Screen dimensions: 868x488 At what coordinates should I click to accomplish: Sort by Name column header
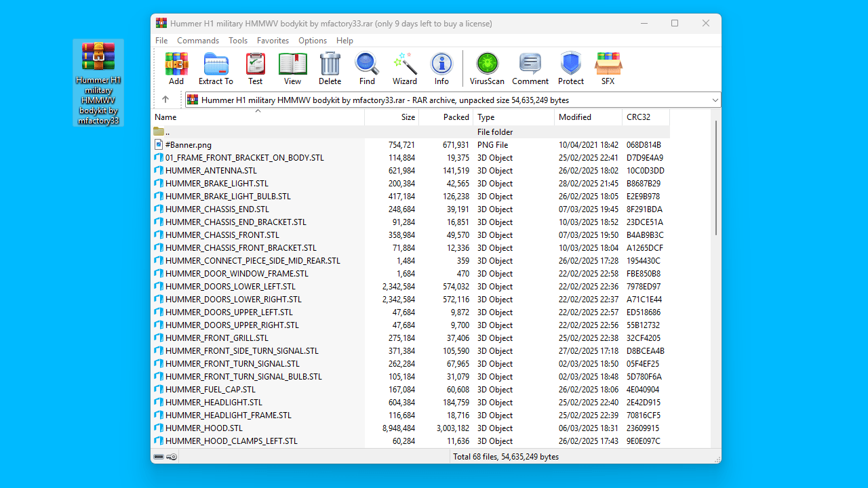click(258, 117)
